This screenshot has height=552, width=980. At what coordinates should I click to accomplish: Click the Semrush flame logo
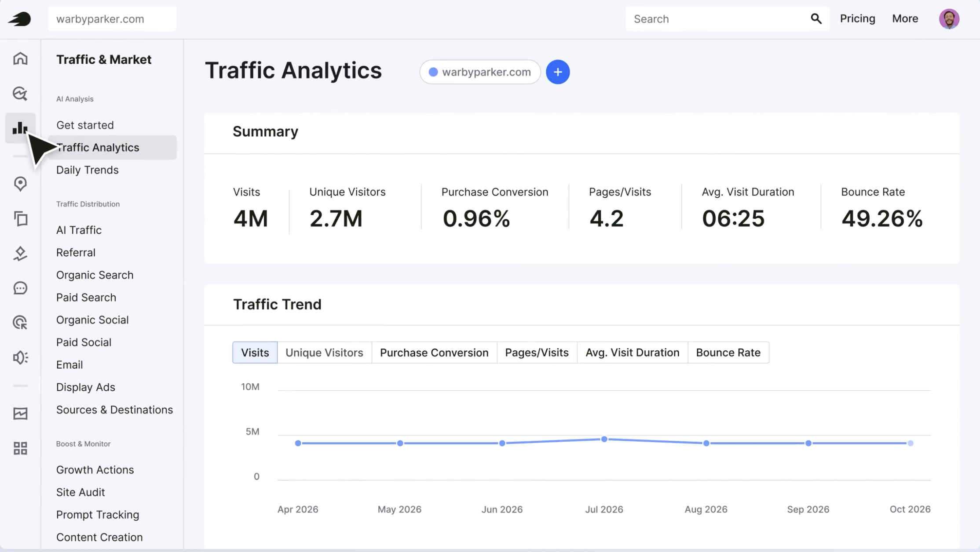19,19
